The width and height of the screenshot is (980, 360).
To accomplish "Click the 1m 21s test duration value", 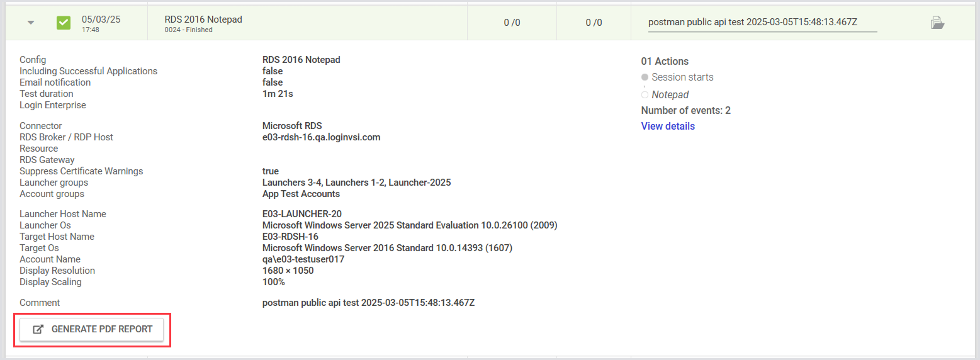I will coord(278,94).
